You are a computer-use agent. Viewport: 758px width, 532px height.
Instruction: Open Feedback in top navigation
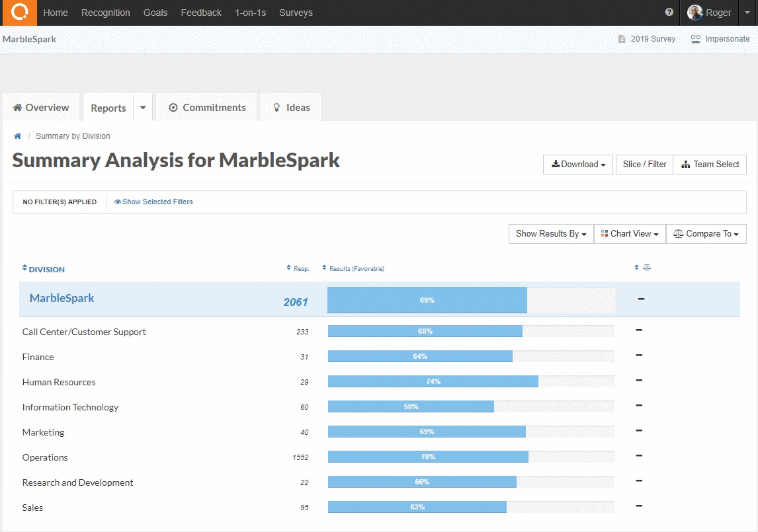(201, 13)
